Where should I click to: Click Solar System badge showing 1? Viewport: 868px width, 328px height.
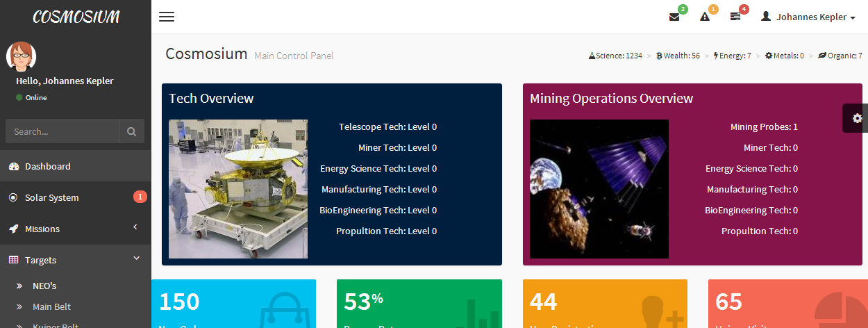tap(140, 197)
